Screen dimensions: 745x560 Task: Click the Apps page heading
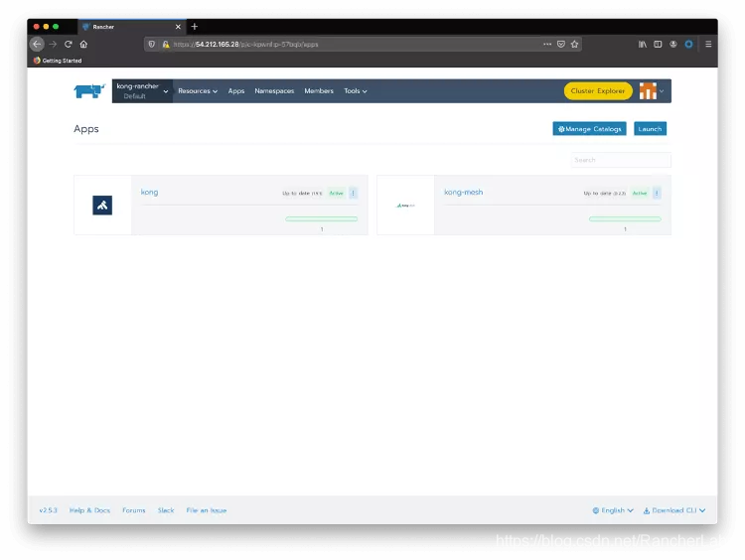(86, 129)
